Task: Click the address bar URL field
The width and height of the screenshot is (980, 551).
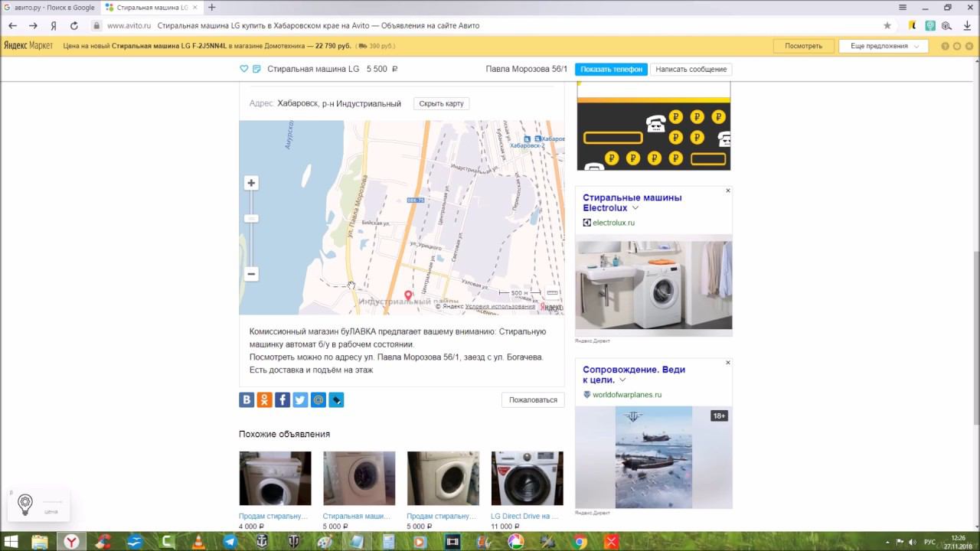Action: 490,25
